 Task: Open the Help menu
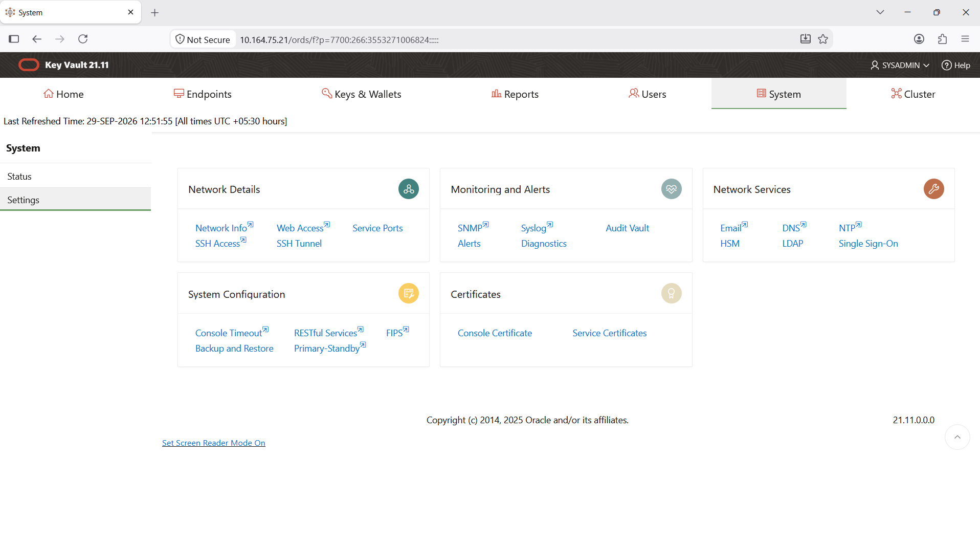coord(956,65)
